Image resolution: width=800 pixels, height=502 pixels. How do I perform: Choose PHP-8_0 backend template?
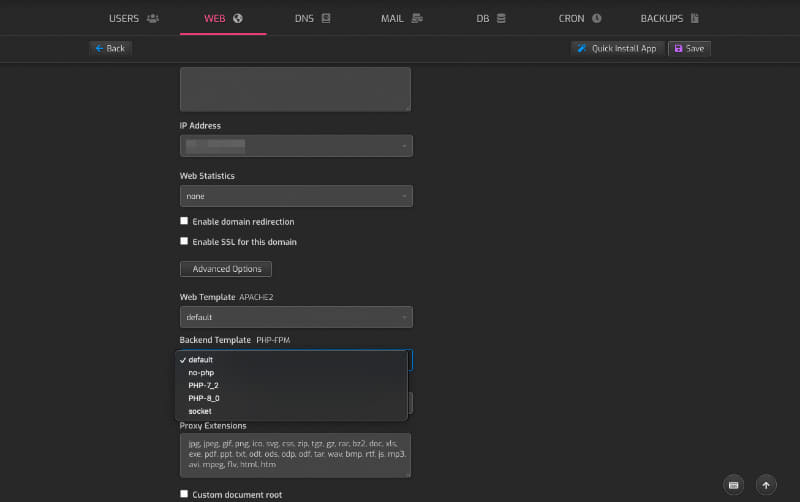(291, 398)
